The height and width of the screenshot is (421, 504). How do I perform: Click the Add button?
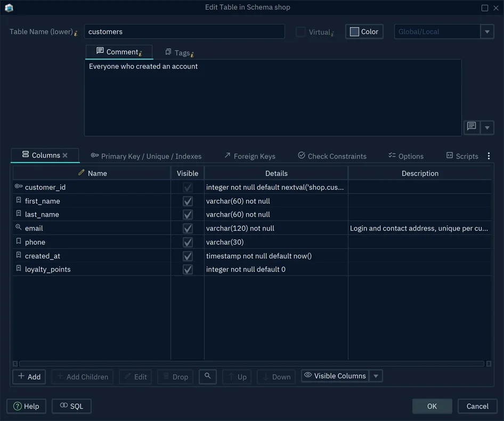point(29,377)
